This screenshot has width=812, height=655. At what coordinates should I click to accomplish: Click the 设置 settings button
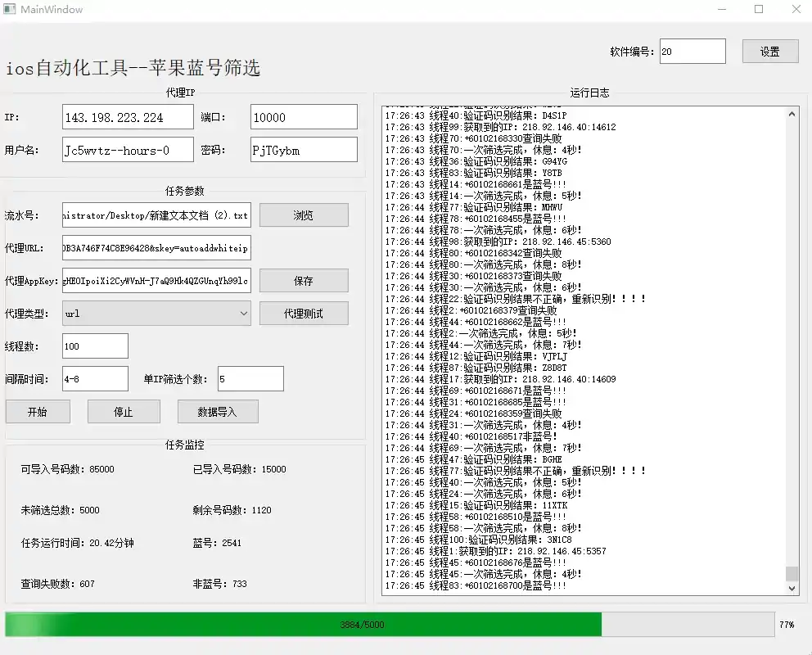pos(770,52)
